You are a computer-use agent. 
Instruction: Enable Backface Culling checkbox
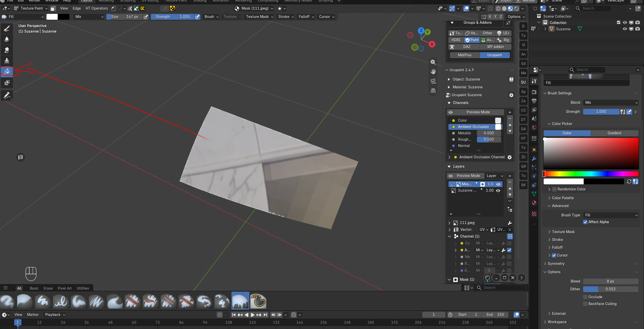coord(585,304)
